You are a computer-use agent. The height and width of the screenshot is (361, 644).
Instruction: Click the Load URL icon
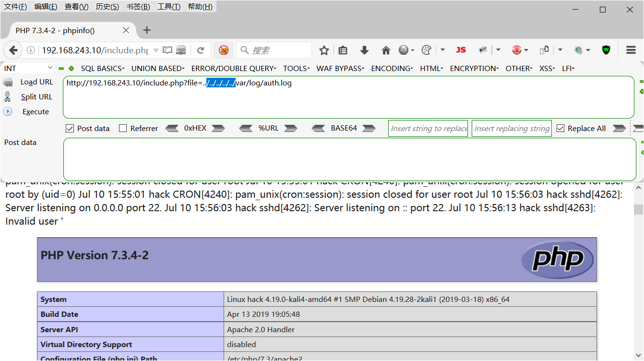coord(8,82)
